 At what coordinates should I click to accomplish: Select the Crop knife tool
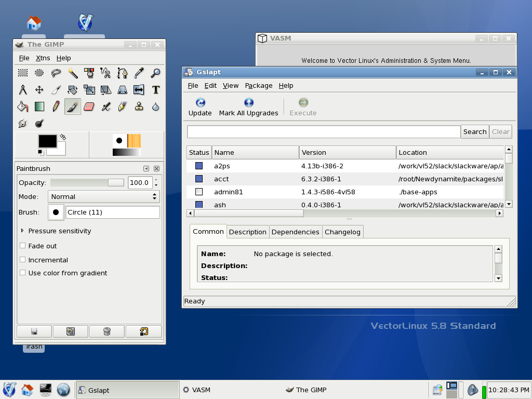[x=56, y=90]
